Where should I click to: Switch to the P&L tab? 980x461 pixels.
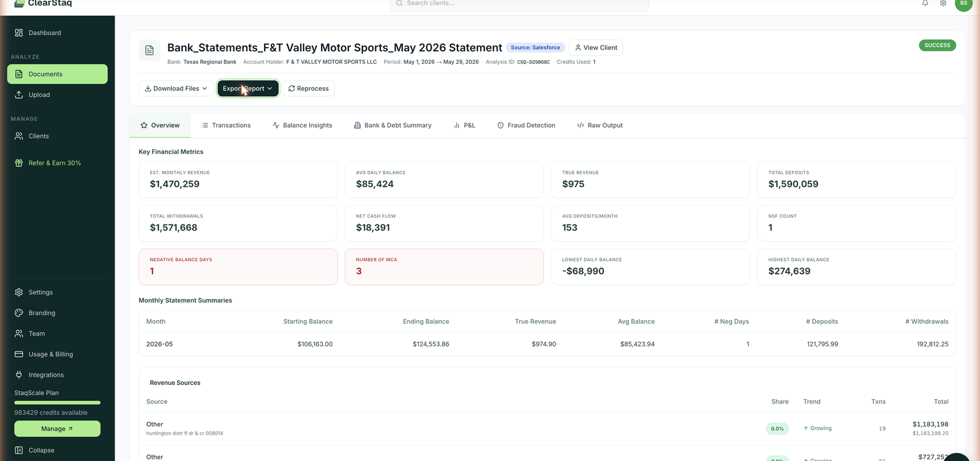[x=464, y=126]
